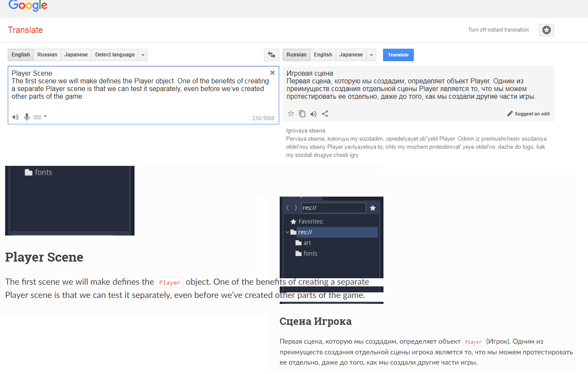This screenshot has width=588, height=374.
Task: Choose Detect language option
Action: (x=115, y=55)
